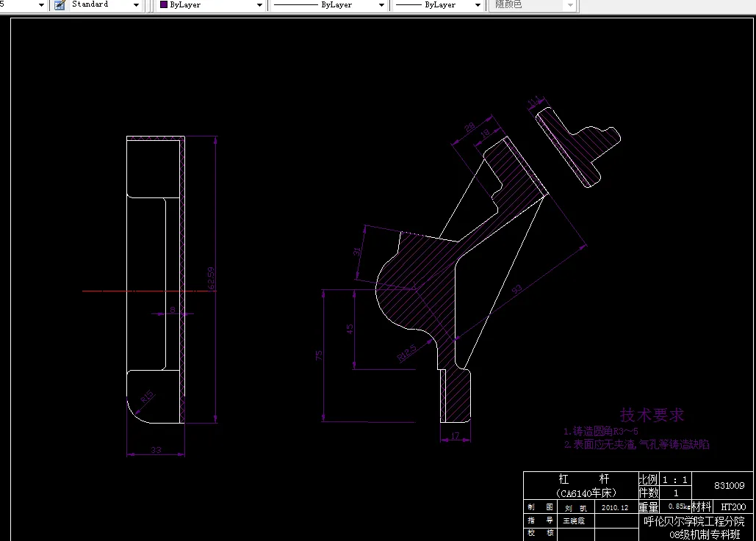Click the 技术要求 heading text
Viewport: 756px width, 541px height.
click(x=652, y=415)
